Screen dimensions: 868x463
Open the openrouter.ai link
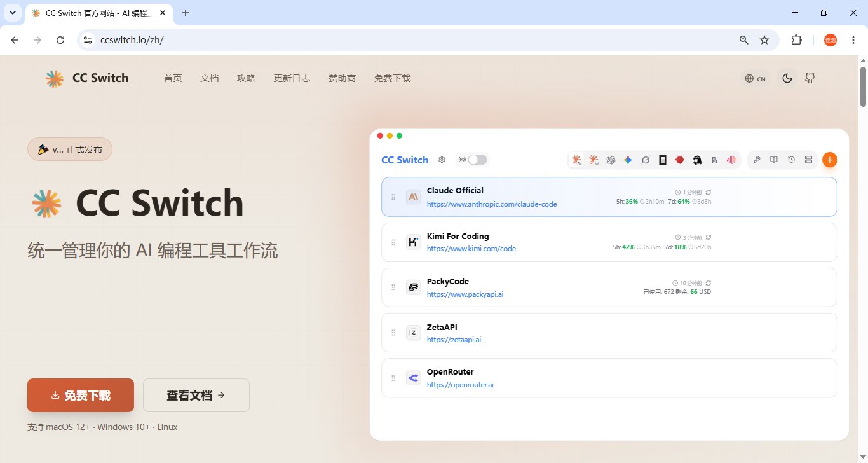[x=460, y=385]
